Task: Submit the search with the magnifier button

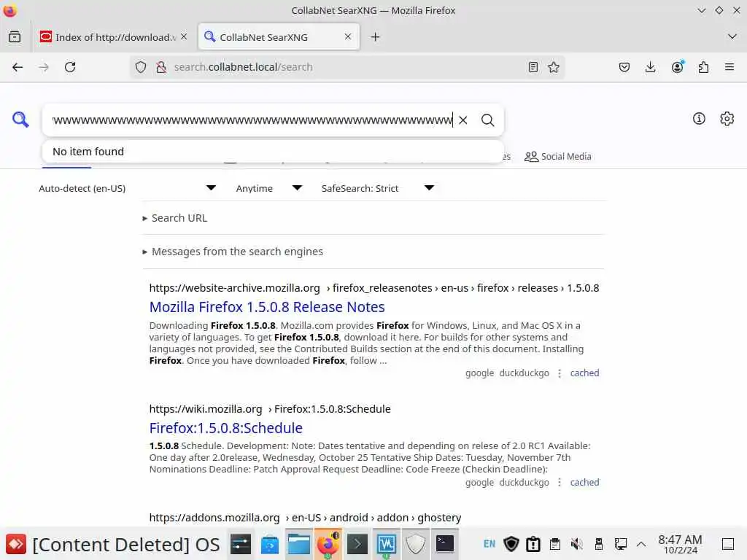Action: pyautogui.click(x=487, y=120)
